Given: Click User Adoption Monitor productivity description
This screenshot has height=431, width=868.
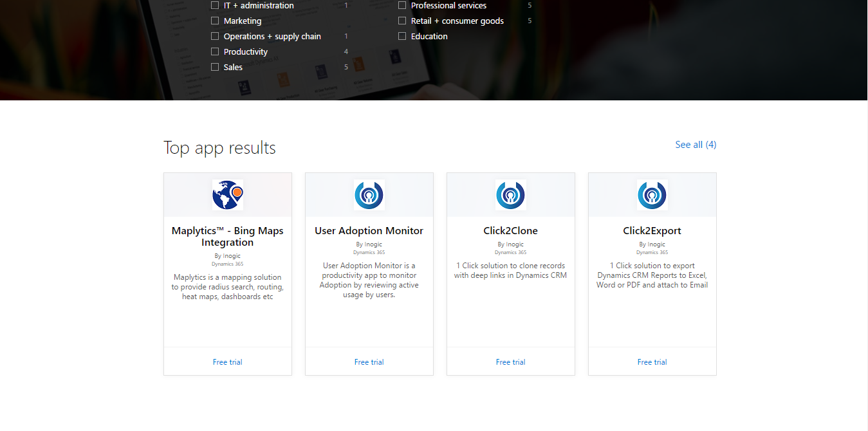Looking at the screenshot, I should pos(369,280).
